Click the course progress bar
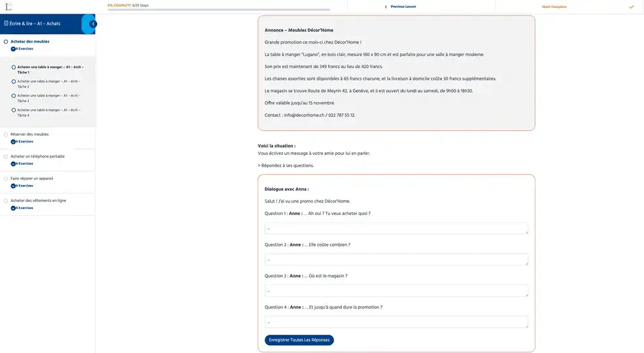Screen dimensions: 644x353 [x=218, y=10]
